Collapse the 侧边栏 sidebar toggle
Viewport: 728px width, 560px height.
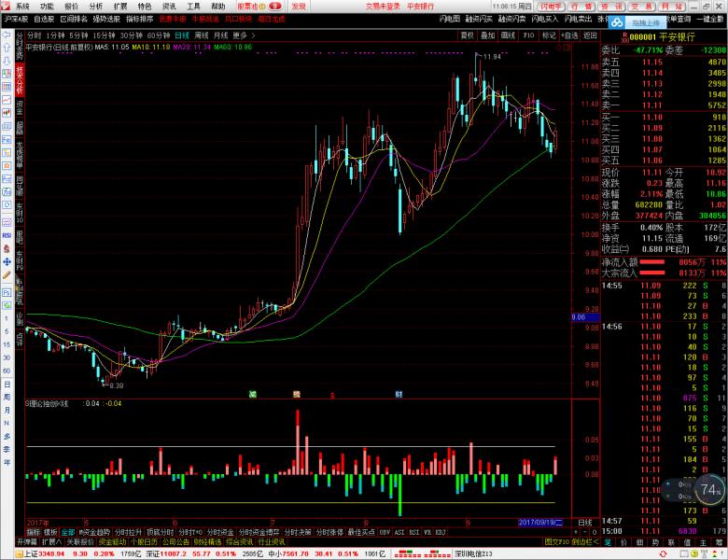tap(585, 542)
